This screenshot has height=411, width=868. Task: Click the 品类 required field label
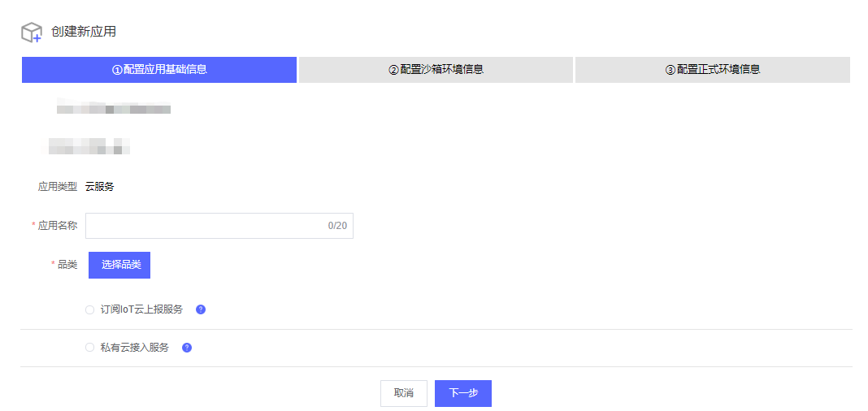coord(64,265)
